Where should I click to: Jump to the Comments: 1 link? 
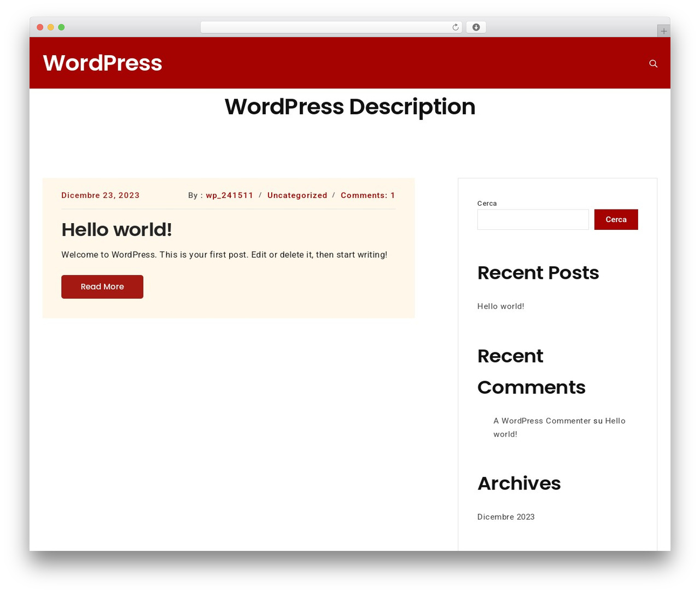point(367,195)
